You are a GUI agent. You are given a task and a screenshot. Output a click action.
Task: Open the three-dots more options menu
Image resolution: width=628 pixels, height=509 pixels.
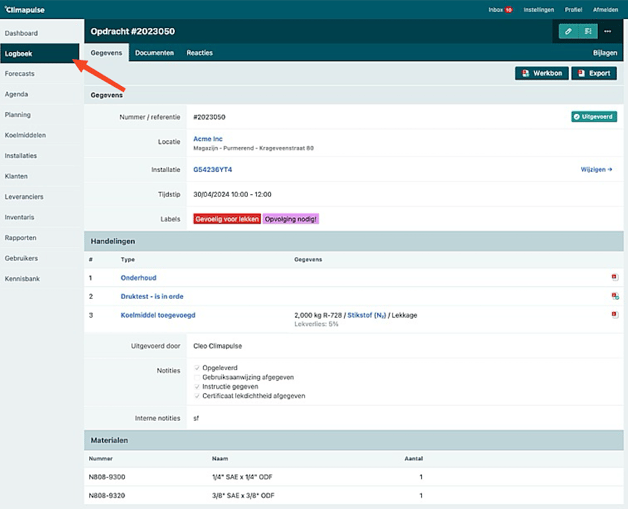(607, 31)
